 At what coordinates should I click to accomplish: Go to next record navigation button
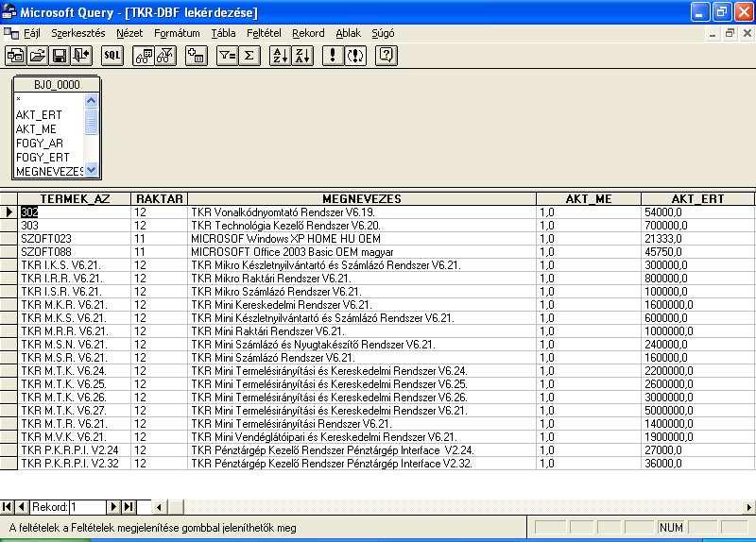(113, 507)
